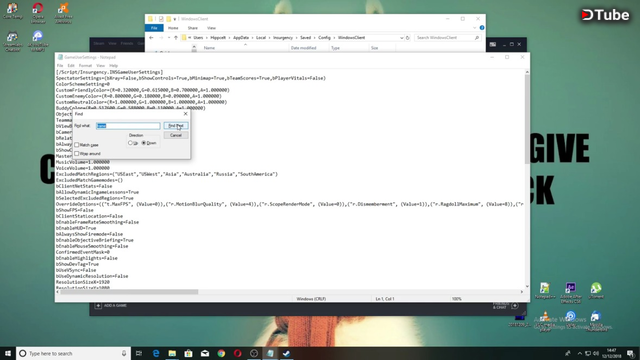Click Notepad vertical scrollbar thumb
The image size is (640, 360).
(527, 118)
